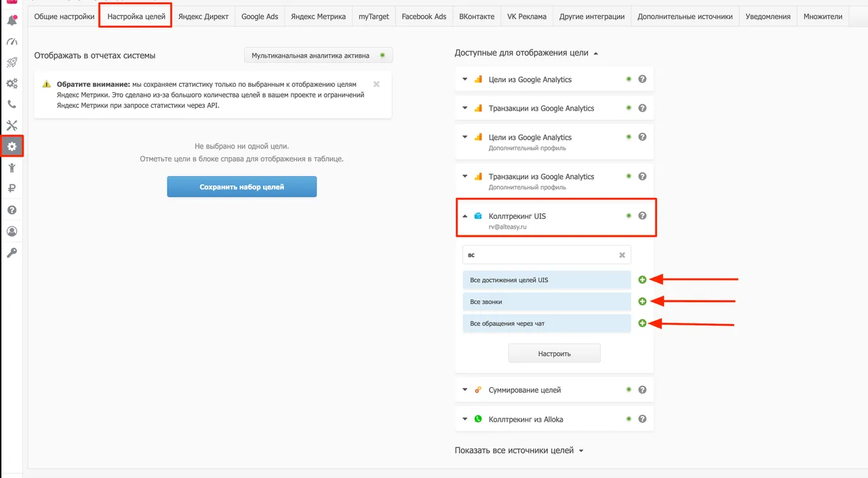Switch to Общие настройки tab
Image resolution: width=868 pixels, height=478 pixels.
64,16
